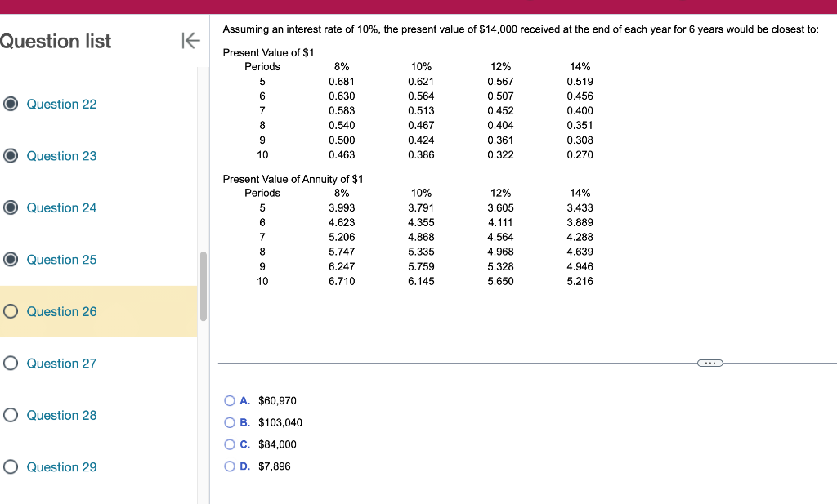Open Question 25 link

pyautogui.click(x=61, y=260)
